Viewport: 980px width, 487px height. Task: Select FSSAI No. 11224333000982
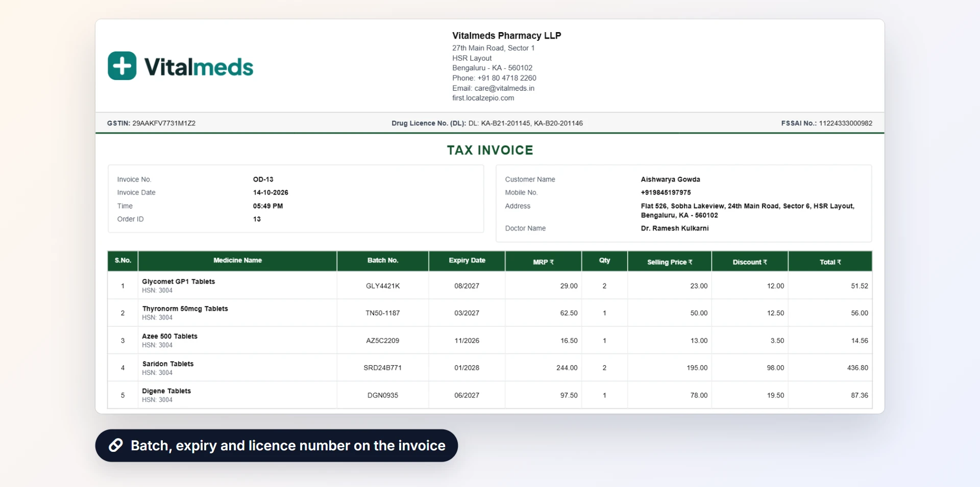(x=826, y=123)
